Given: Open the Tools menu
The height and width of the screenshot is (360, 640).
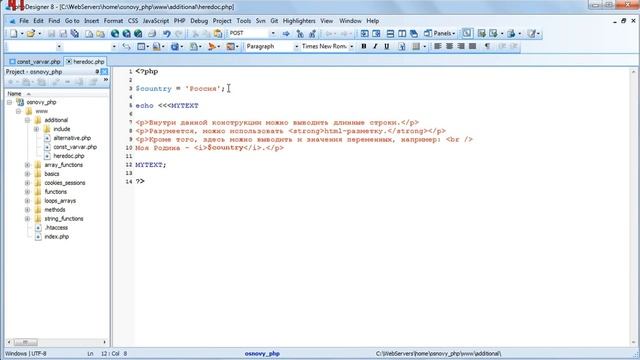Looking at the screenshot, I should [244, 21].
